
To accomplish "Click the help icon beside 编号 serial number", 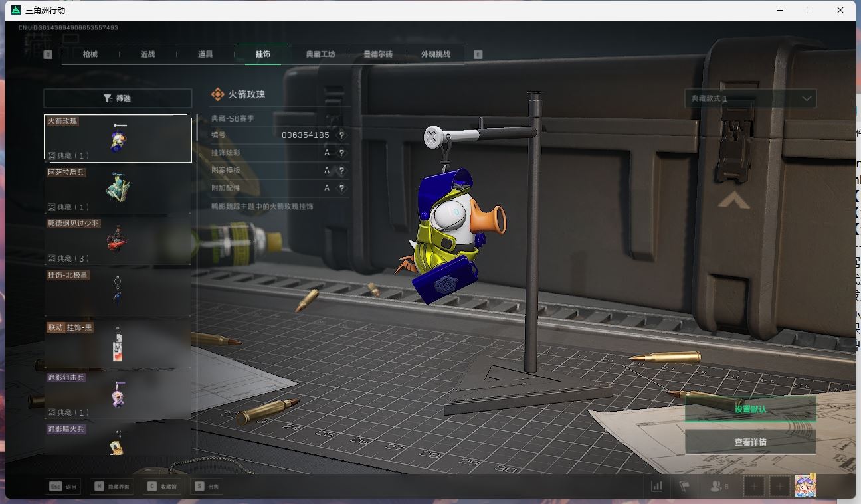I will click(341, 135).
